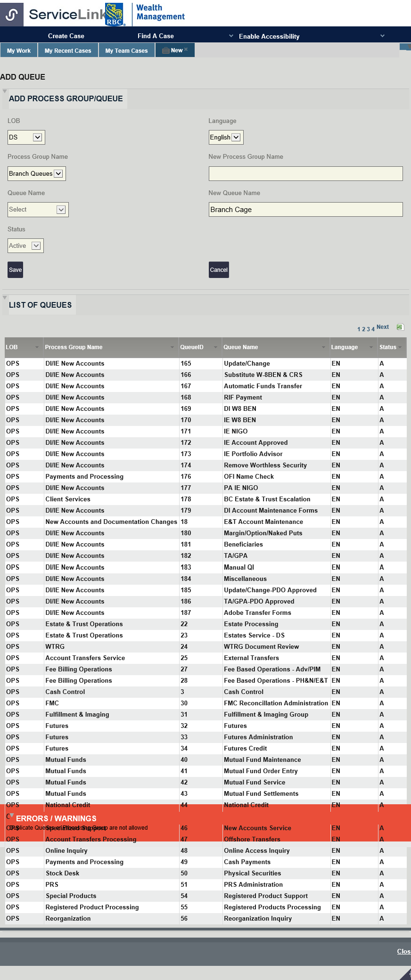Open the Queue Name Select dropdown
Viewport: 411px width, 980px height.
38,210
